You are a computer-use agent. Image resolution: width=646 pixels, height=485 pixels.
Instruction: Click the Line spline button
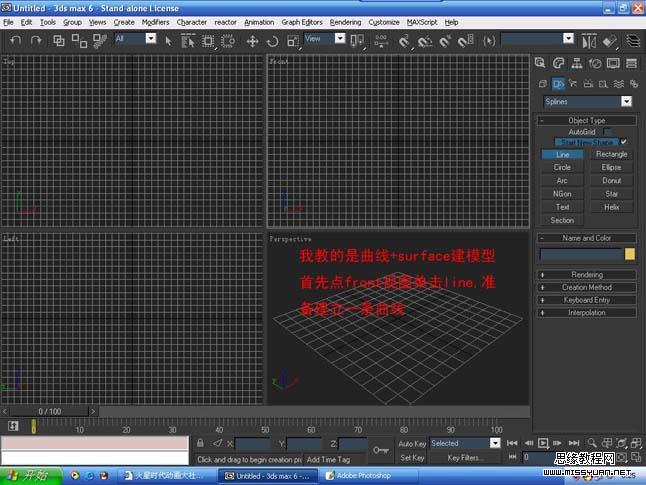[x=562, y=155]
